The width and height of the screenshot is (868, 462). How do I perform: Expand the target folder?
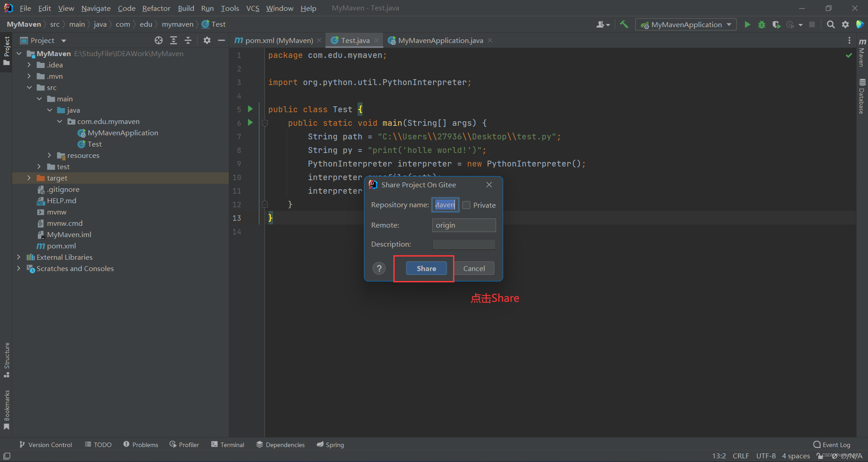tap(29, 178)
